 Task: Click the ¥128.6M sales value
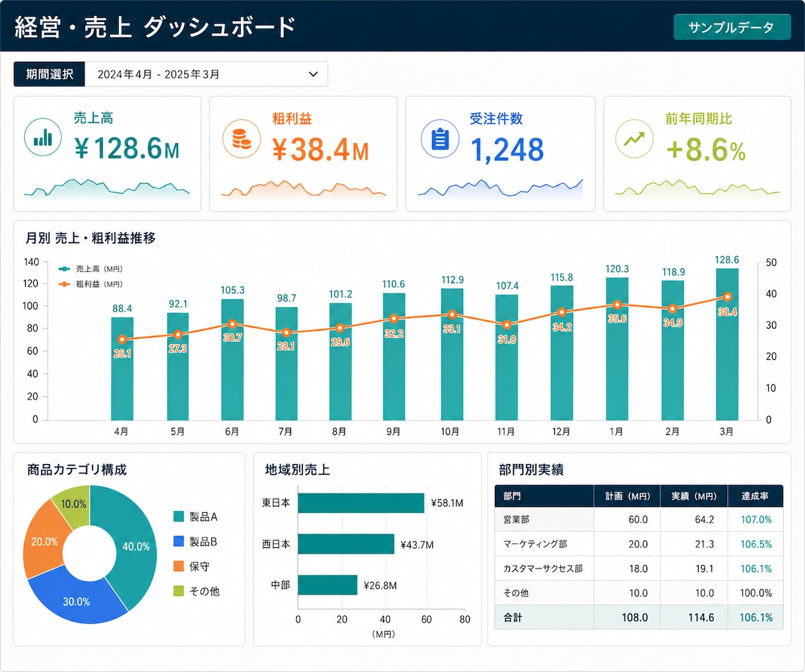pyautogui.click(x=127, y=149)
